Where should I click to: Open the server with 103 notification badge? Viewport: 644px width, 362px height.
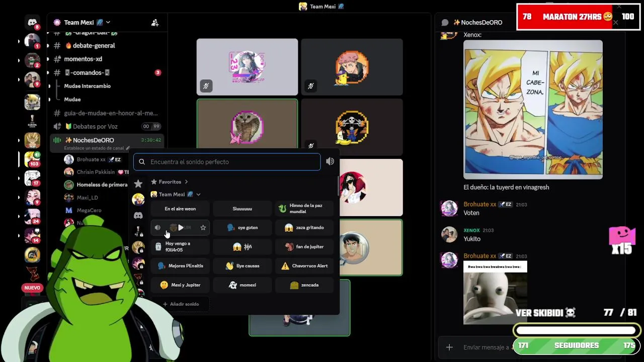[x=32, y=159]
